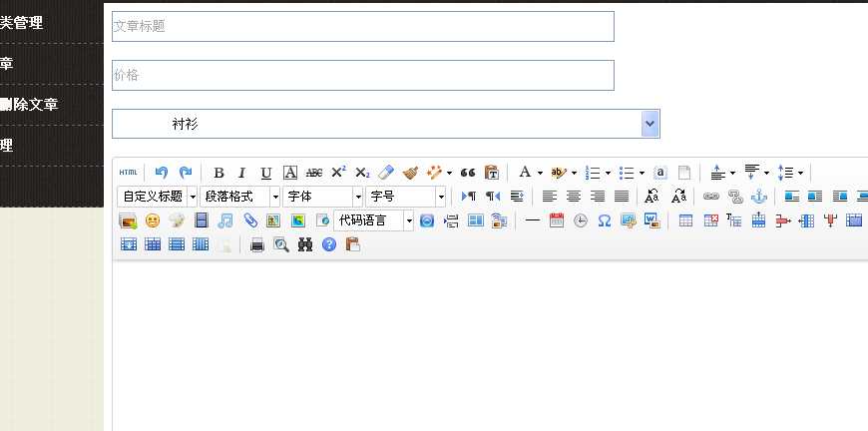Insert hyperlink chain icon

tap(710, 197)
